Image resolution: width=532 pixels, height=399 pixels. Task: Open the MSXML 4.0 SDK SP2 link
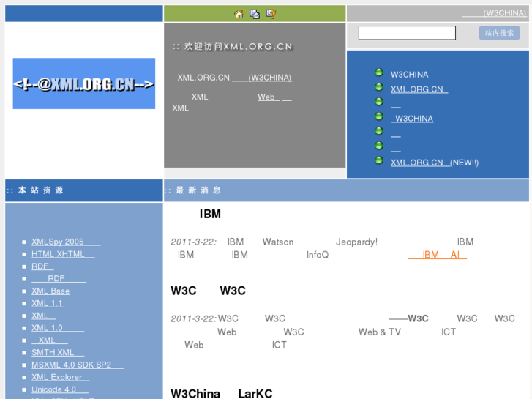coord(78,365)
